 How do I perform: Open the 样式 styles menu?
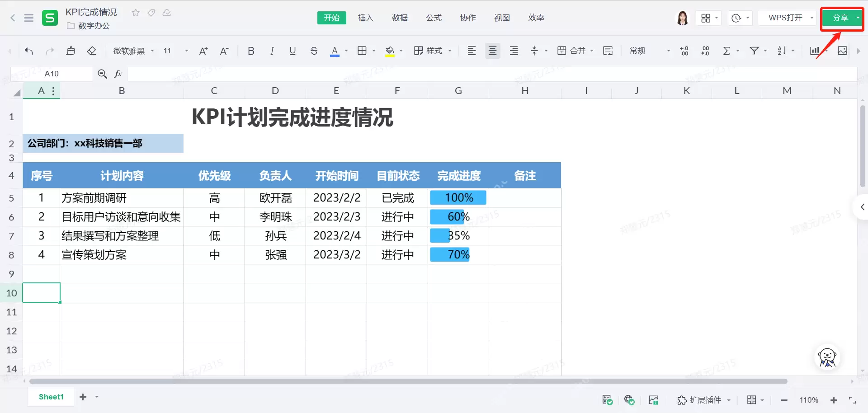(x=433, y=51)
